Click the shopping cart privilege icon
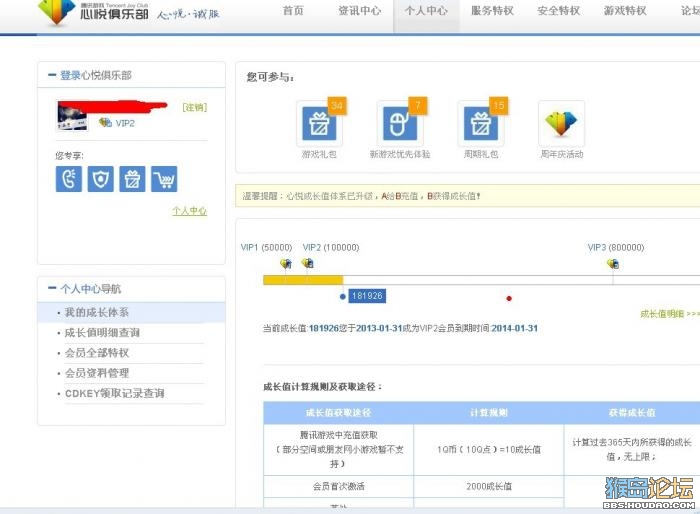This screenshot has width=700, height=514. point(164,179)
